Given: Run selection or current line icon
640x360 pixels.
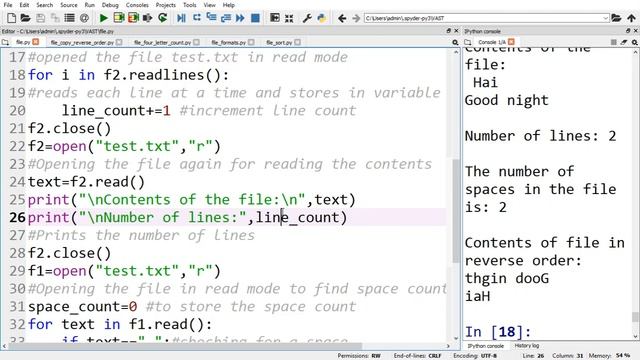Looking at the screenshot, I should point(148,18).
